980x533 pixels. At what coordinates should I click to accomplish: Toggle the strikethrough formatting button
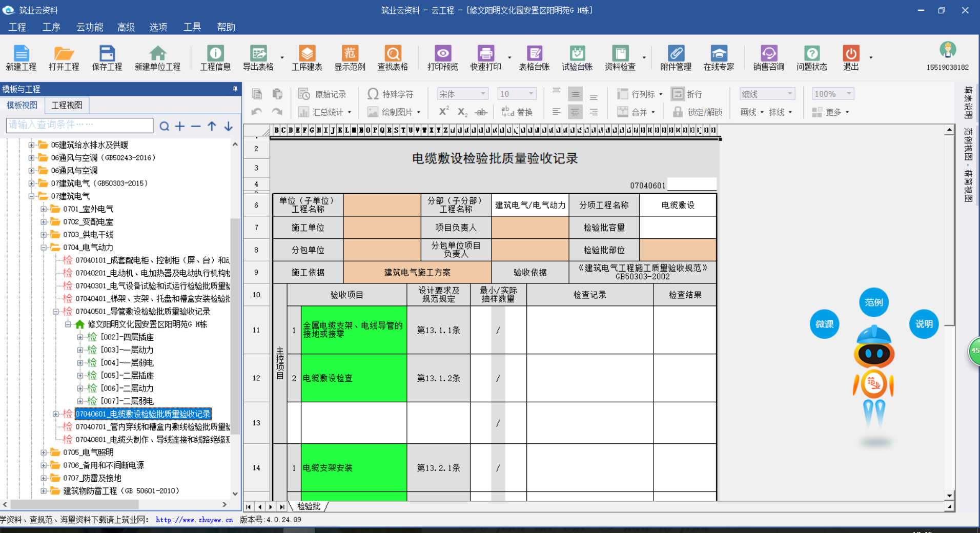480,112
